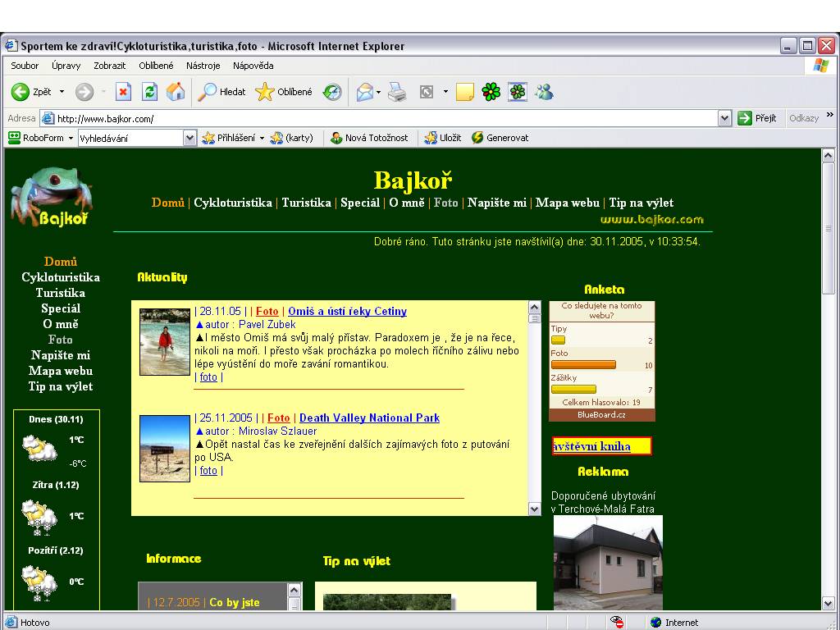Click the Back (Zpět) arrow icon
Screen dimensions: 840x630
click(x=21, y=92)
